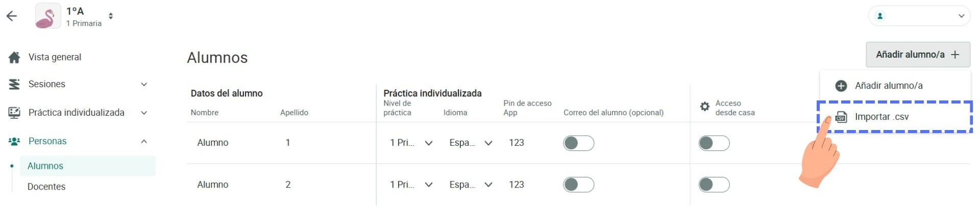This screenshot has height=207, width=980.
Task: Click the plus icon beside Añadir alumno/a menu entry
Action: click(x=841, y=86)
